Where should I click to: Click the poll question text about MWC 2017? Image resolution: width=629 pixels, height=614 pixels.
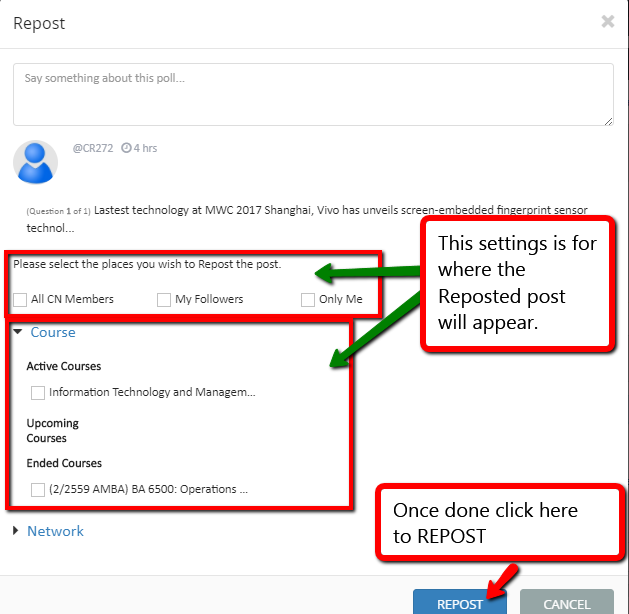pos(307,219)
